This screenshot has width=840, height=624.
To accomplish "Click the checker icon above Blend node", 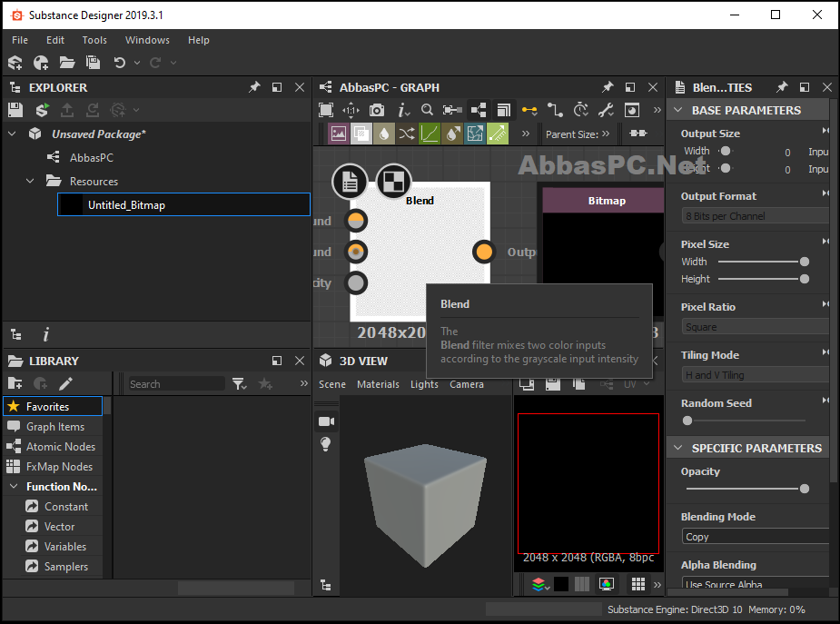I will 394,181.
